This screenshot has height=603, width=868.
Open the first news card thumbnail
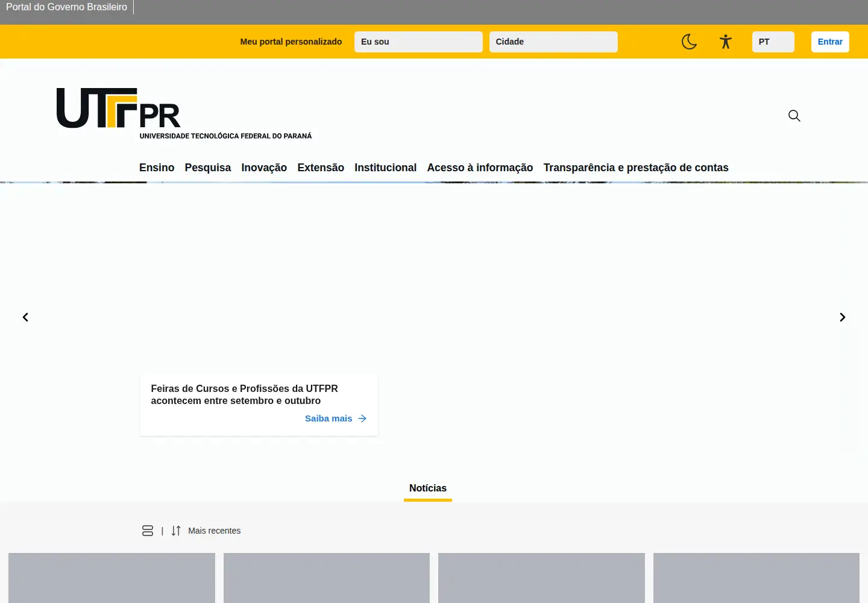point(112,578)
